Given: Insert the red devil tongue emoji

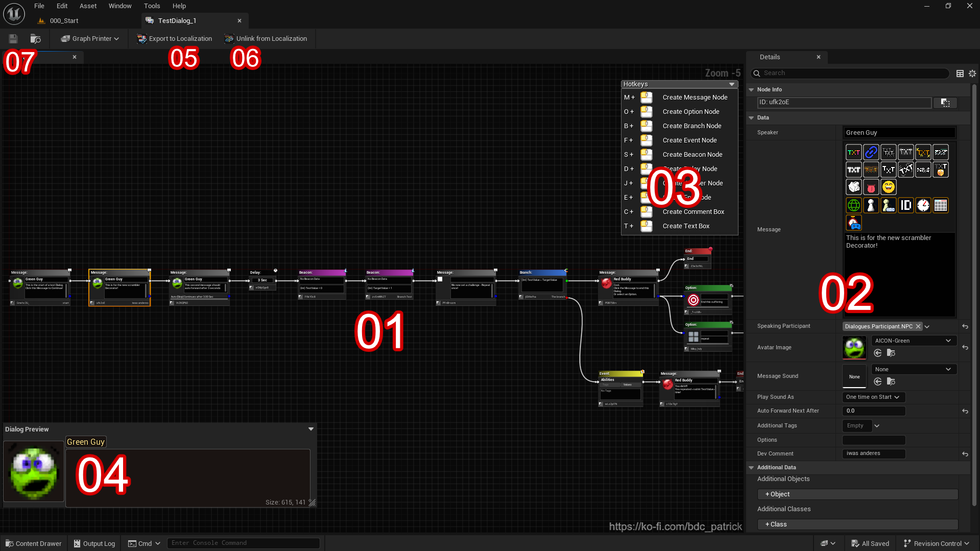Looking at the screenshot, I should coord(871,187).
